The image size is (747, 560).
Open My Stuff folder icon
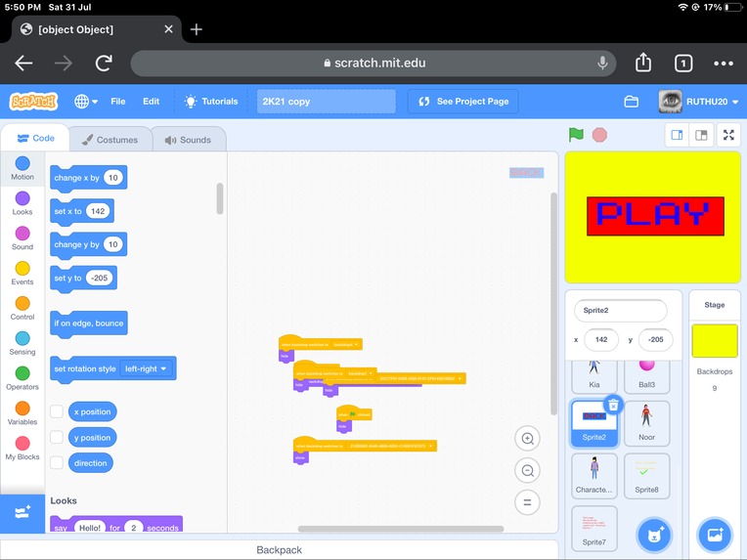coord(632,102)
